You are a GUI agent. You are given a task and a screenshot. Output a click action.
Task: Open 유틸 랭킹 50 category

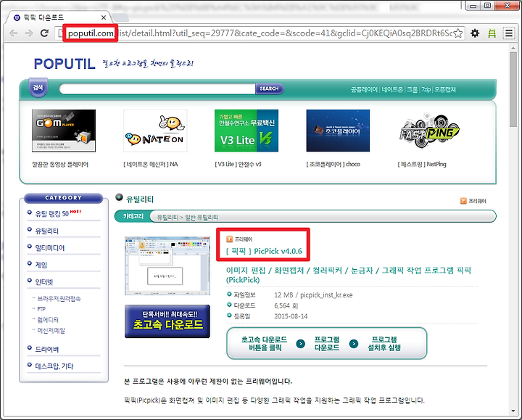(x=52, y=213)
